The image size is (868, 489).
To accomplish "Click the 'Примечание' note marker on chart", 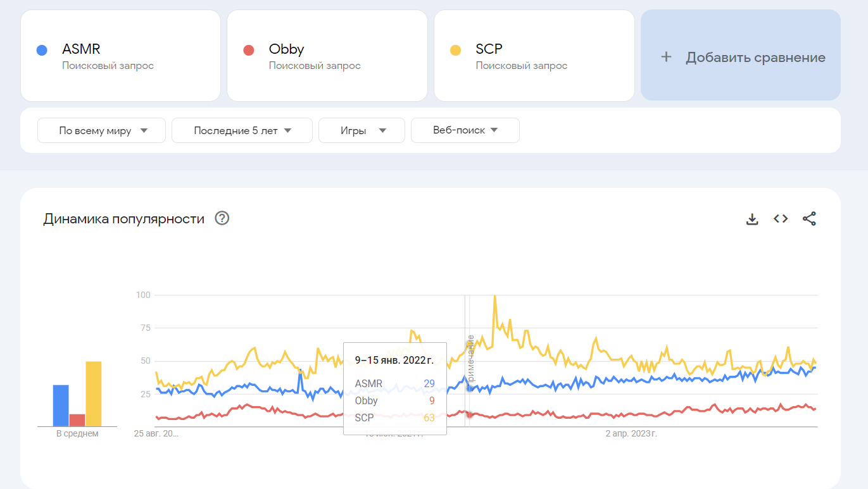I will (x=470, y=357).
